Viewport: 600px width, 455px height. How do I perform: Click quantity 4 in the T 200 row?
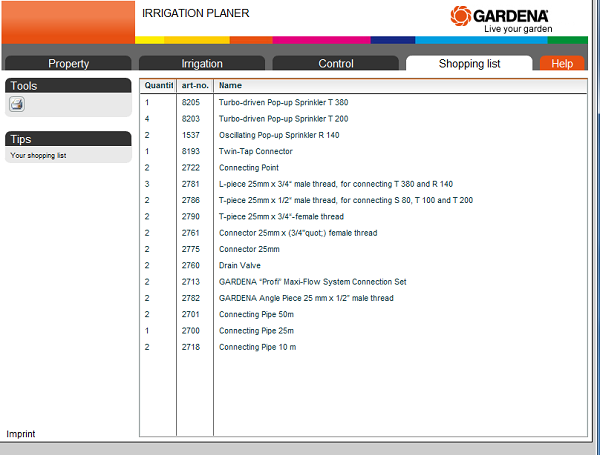(x=147, y=119)
